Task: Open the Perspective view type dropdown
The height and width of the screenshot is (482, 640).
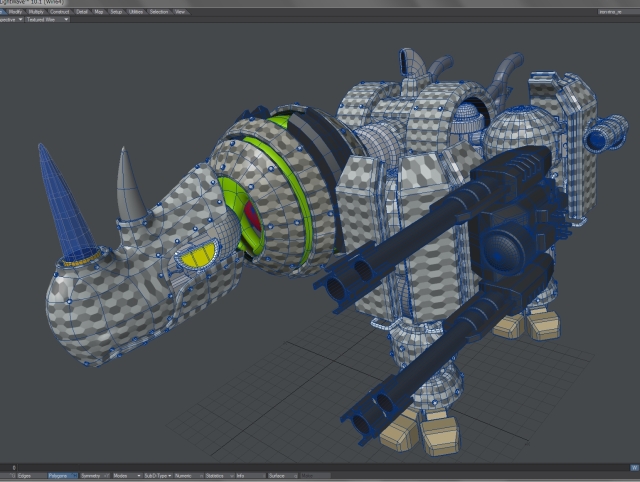Action: pyautogui.click(x=10, y=19)
